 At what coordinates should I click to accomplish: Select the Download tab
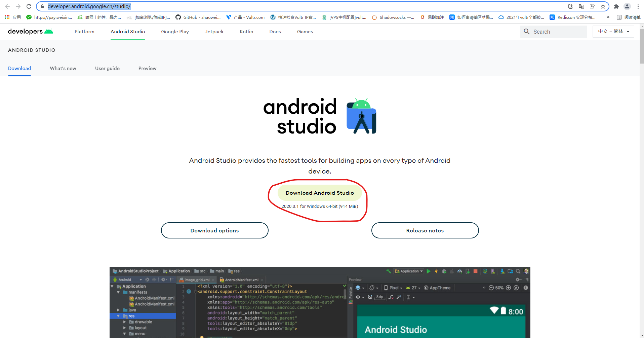coord(19,68)
